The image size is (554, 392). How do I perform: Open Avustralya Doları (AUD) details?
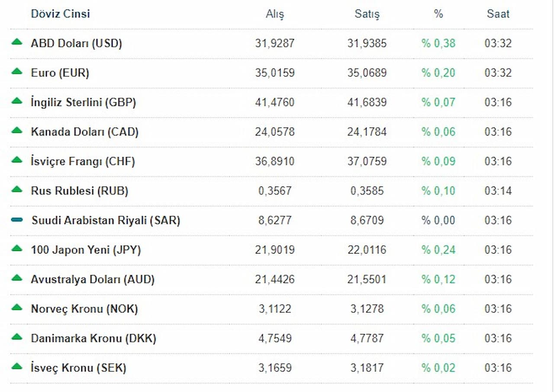[x=92, y=280]
